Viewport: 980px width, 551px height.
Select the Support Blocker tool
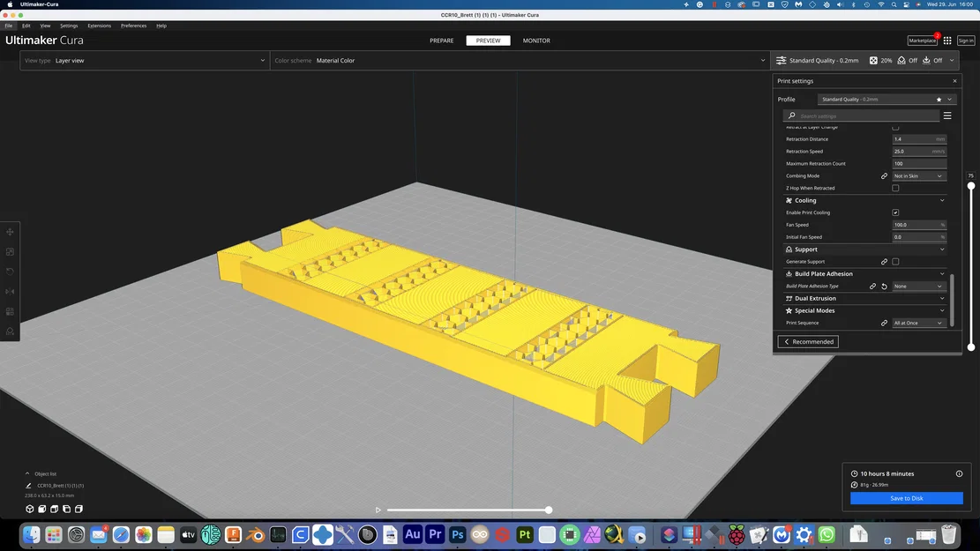(x=10, y=331)
